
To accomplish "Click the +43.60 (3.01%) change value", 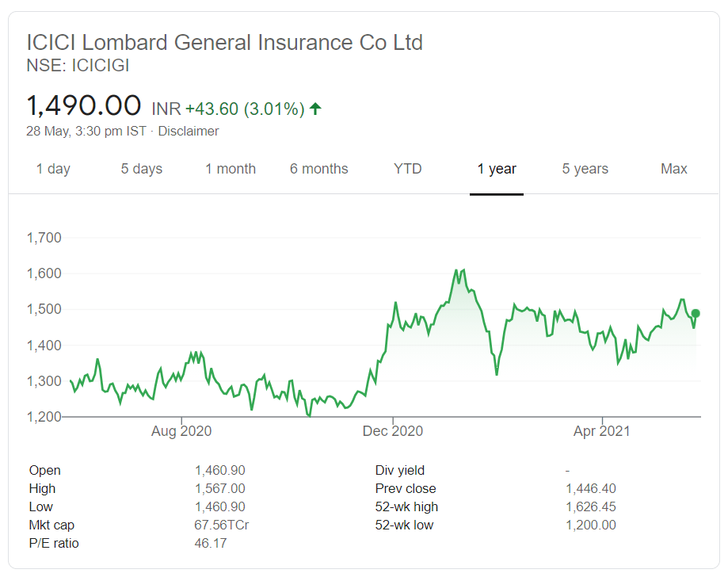I will (x=245, y=109).
